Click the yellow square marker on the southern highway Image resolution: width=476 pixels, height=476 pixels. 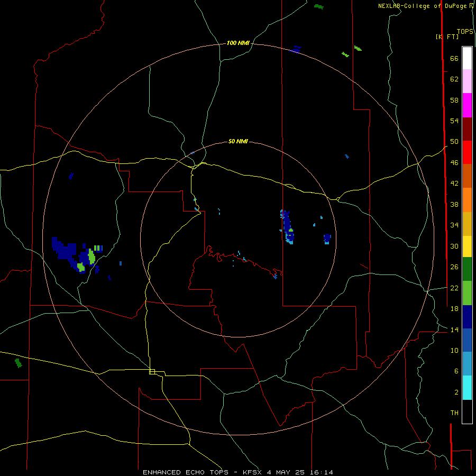click(152, 372)
